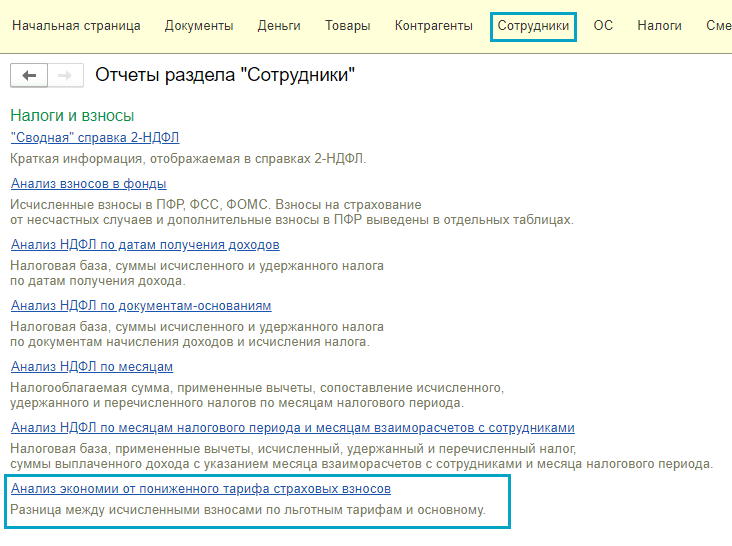This screenshot has width=732, height=546.
Task: Open the Контрагенты section
Action: pyautogui.click(x=434, y=26)
